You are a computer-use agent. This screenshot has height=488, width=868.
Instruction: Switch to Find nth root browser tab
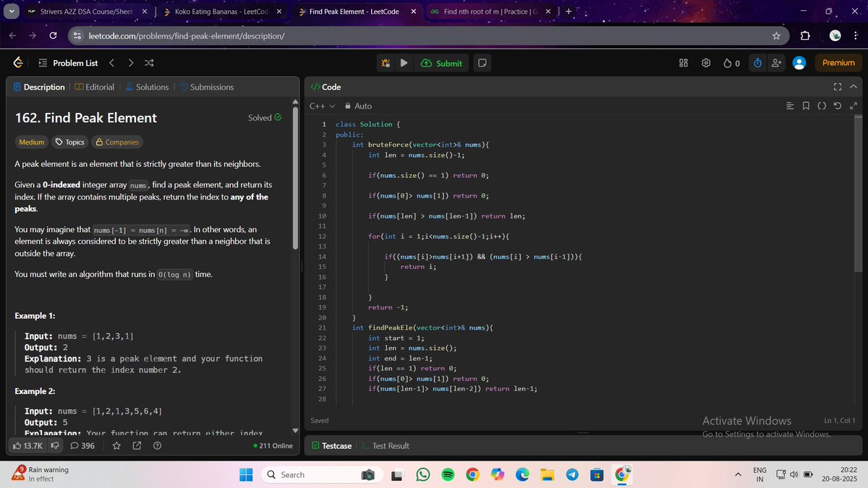click(490, 12)
